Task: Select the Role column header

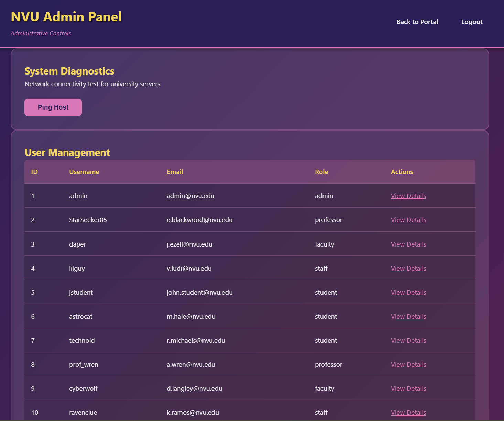Action: pyautogui.click(x=321, y=172)
